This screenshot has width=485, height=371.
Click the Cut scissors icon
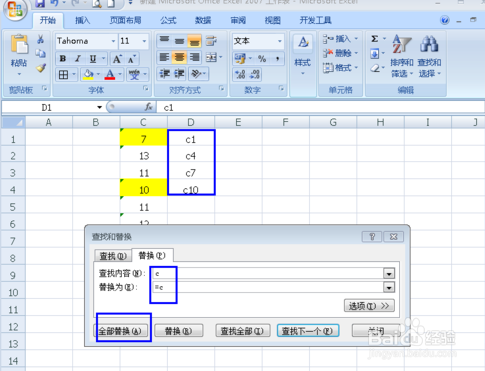(x=40, y=40)
